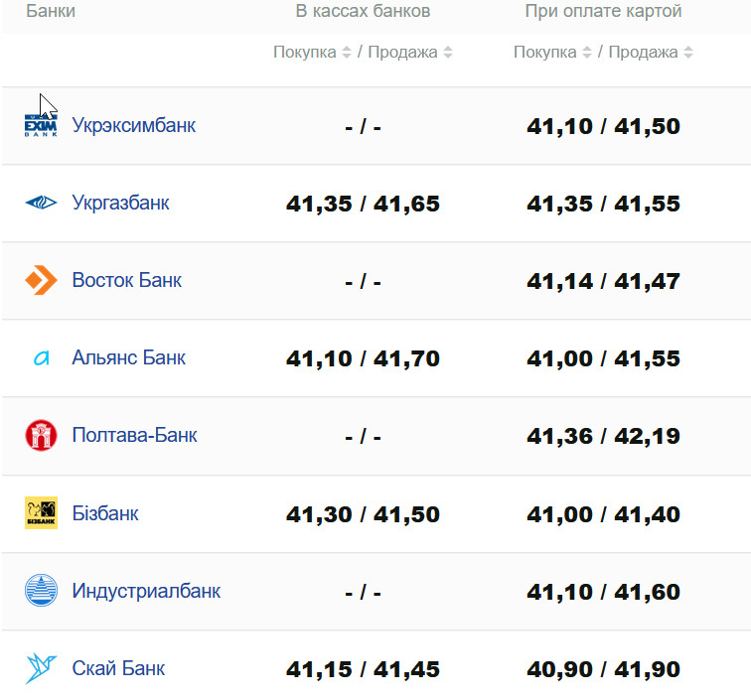Click the orange Восток Банк logo
This screenshot has height=700, width=751.
tap(41, 280)
